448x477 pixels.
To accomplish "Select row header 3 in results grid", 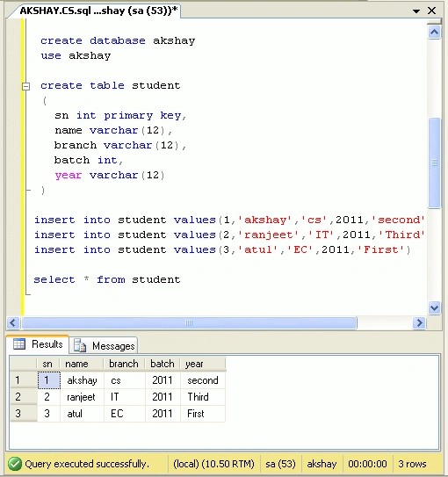I will (24, 414).
